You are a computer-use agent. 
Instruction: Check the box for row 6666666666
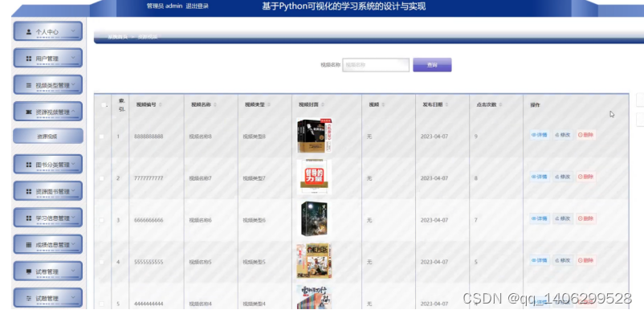102,220
